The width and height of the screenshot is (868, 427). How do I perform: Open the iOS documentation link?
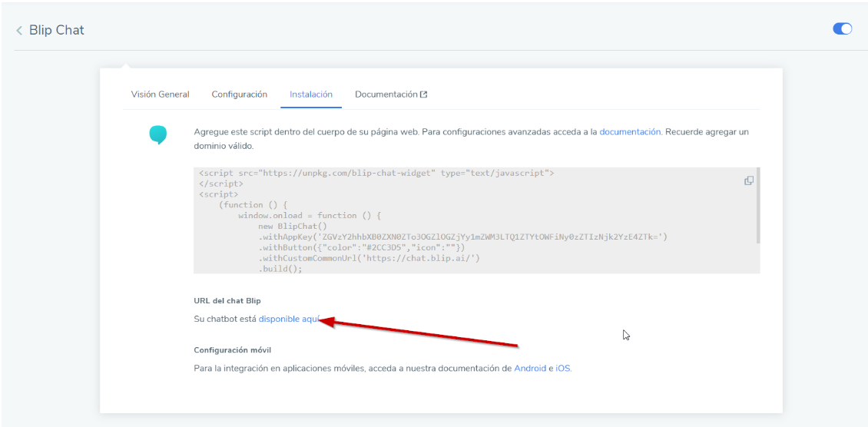563,369
